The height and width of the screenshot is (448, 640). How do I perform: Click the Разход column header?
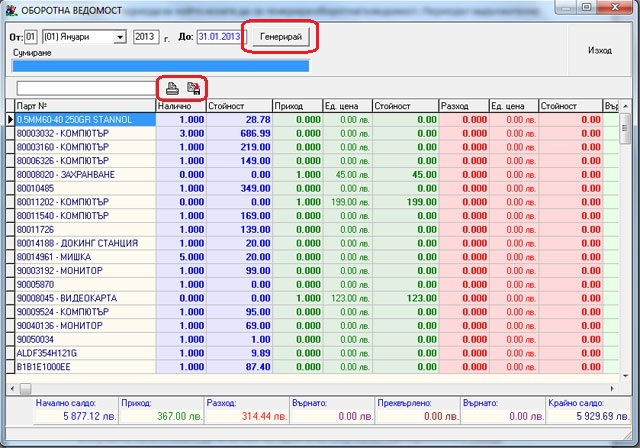(x=464, y=106)
